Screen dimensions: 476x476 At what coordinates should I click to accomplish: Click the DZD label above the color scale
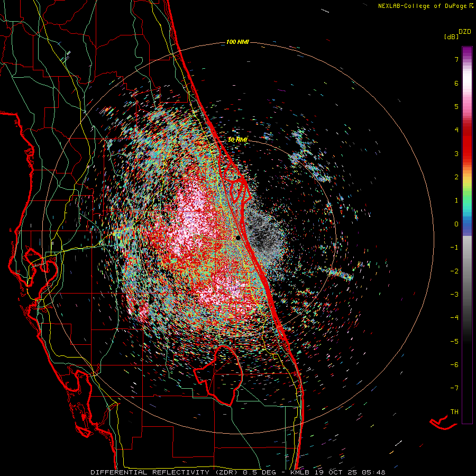pos(464,32)
